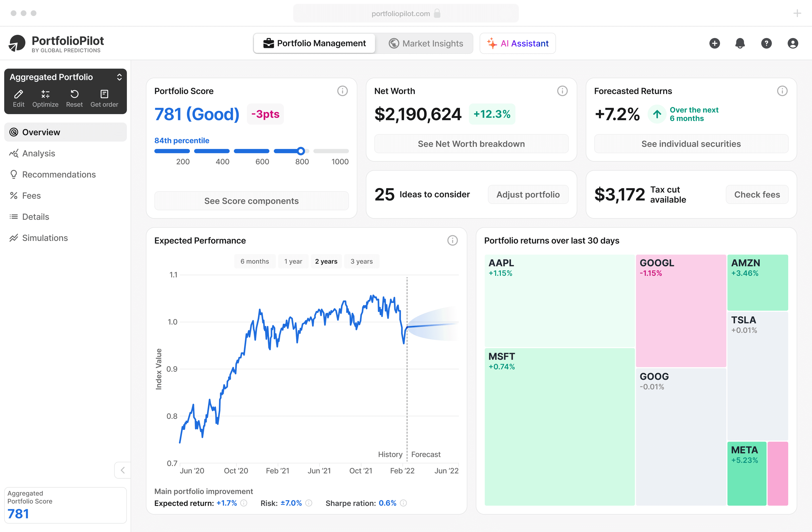Click the last grey score bar segment

click(331, 151)
